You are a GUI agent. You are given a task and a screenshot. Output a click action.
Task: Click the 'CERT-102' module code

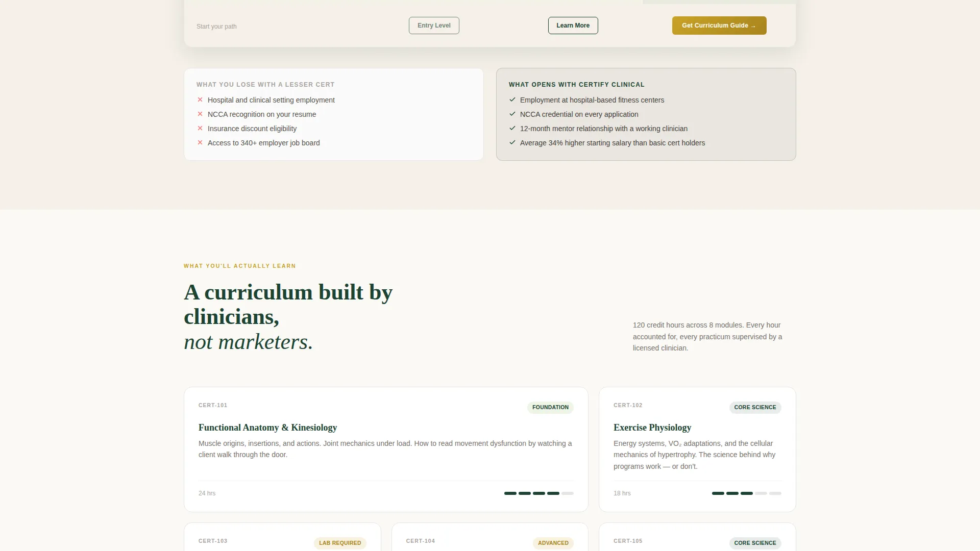(x=628, y=405)
